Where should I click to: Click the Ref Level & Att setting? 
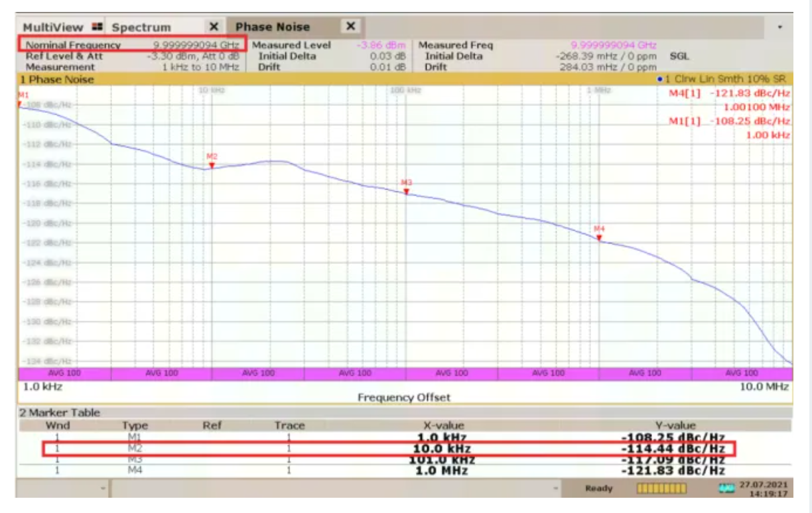(64, 56)
